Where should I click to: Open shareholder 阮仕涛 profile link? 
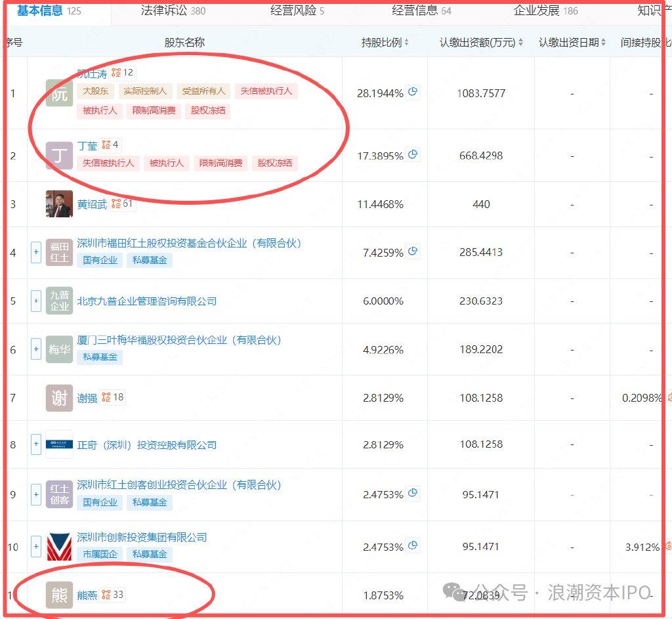pos(92,74)
